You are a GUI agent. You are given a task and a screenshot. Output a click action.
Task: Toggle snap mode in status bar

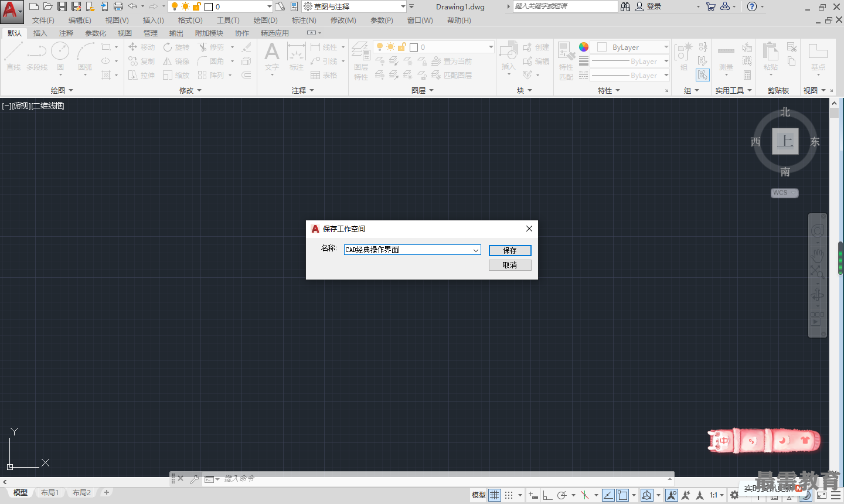coord(509,495)
